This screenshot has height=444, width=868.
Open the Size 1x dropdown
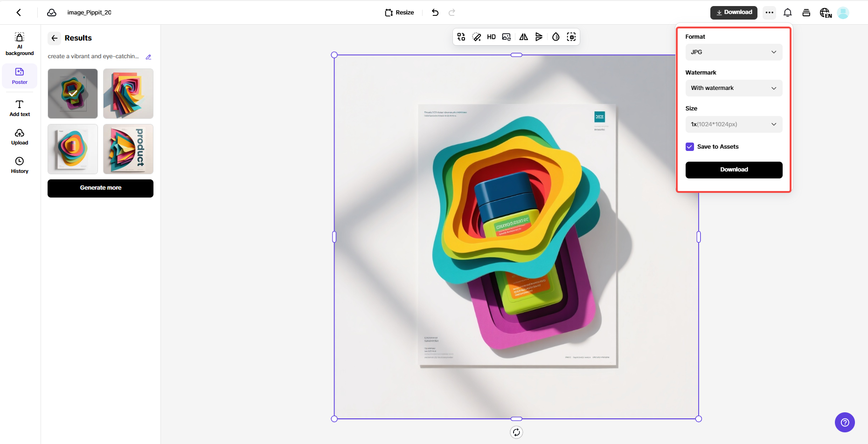(x=733, y=124)
